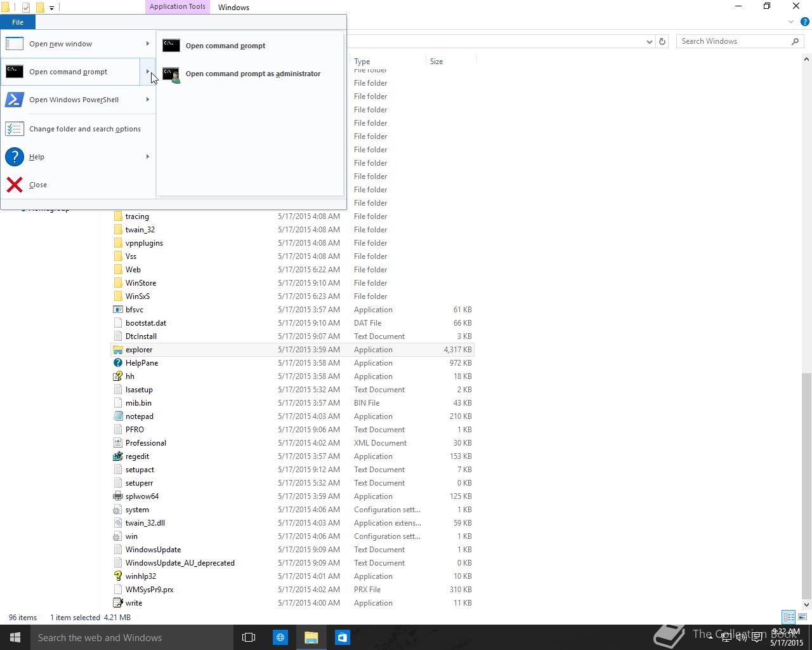The image size is (812, 650).
Task: Select the WMSysPr9.prx file
Action: [x=149, y=590]
